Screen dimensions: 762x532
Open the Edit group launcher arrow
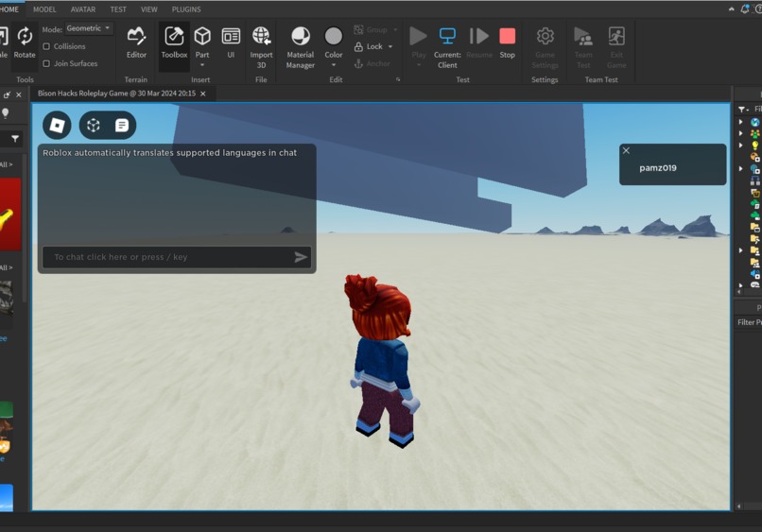pos(398,79)
